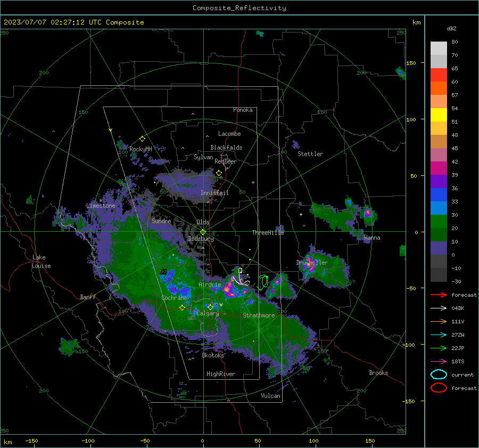479x448 pixels.
Task: Click the Innisfail city label
Action: click(214, 193)
